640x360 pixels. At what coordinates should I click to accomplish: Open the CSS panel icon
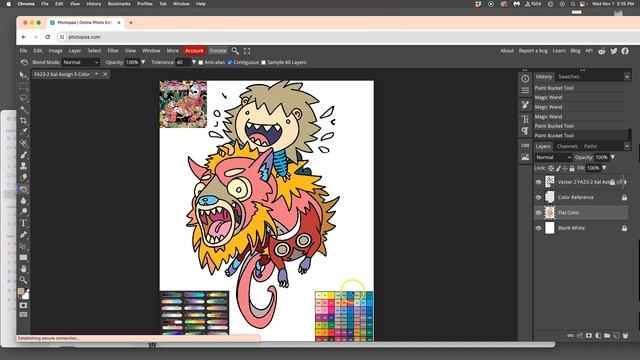(525, 145)
